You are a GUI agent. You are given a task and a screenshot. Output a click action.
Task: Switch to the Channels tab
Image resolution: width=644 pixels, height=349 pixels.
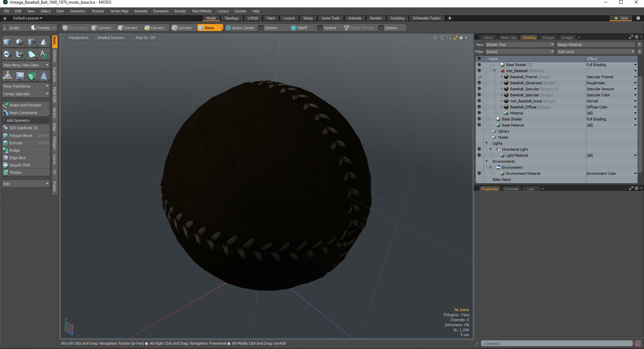(x=511, y=189)
